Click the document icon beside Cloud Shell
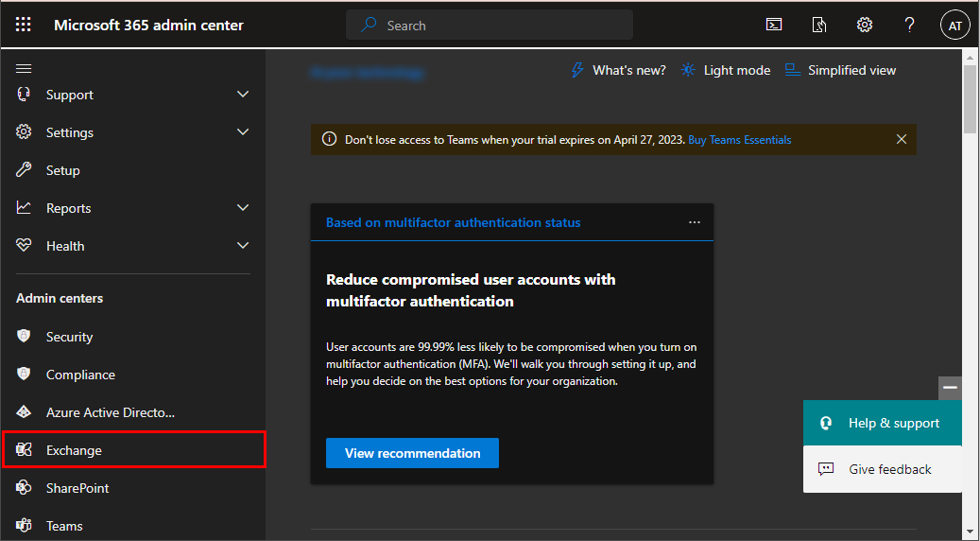 coord(818,25)
